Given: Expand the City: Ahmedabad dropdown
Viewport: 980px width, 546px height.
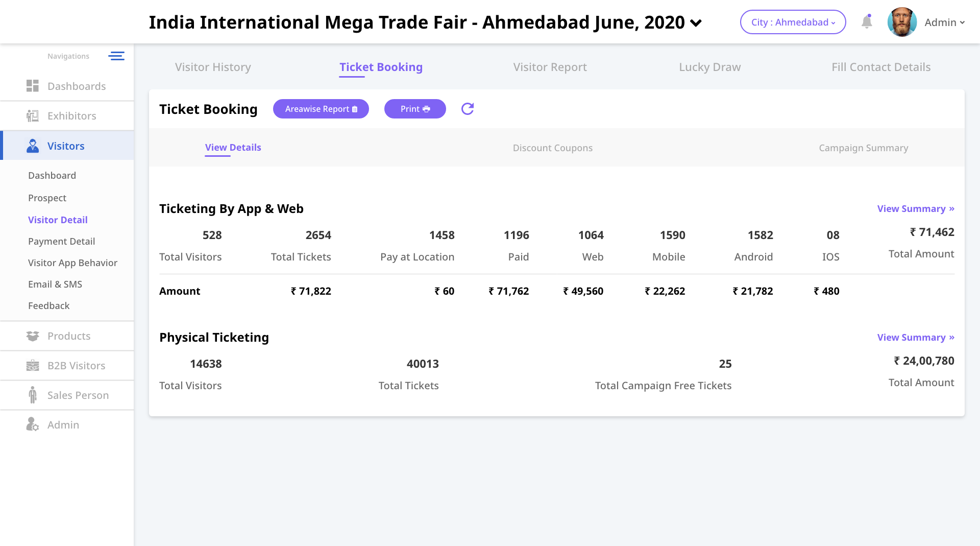Looking at the screenshot, I should pos(792,22).
